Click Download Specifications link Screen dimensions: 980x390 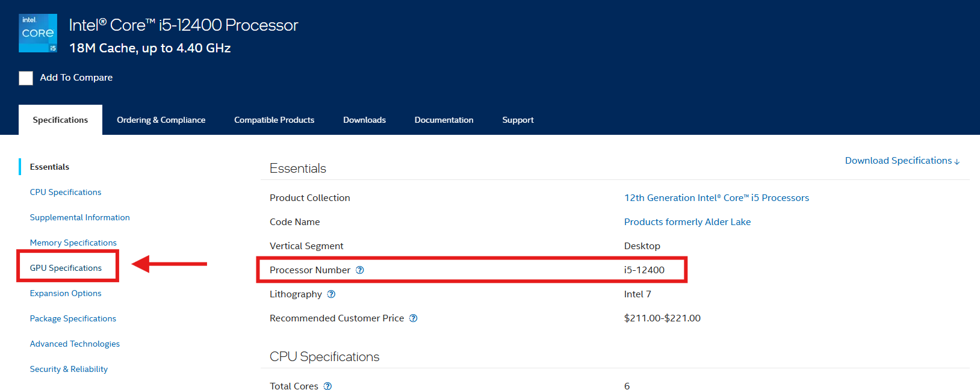tap(901, 161)
